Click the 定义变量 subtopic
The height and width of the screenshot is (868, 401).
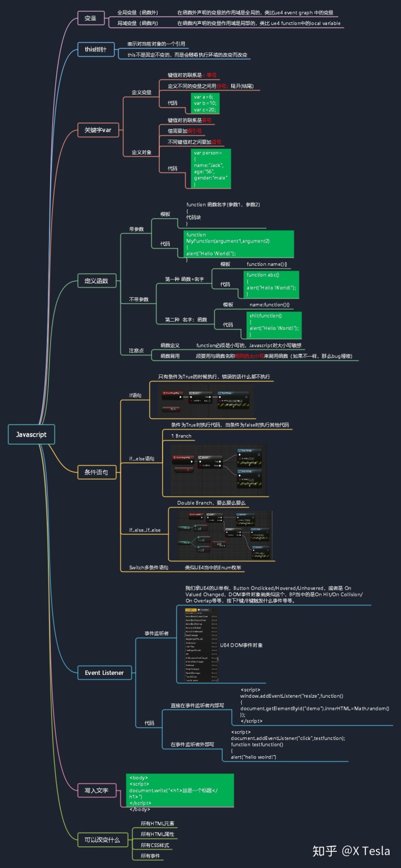coord(141,92)
